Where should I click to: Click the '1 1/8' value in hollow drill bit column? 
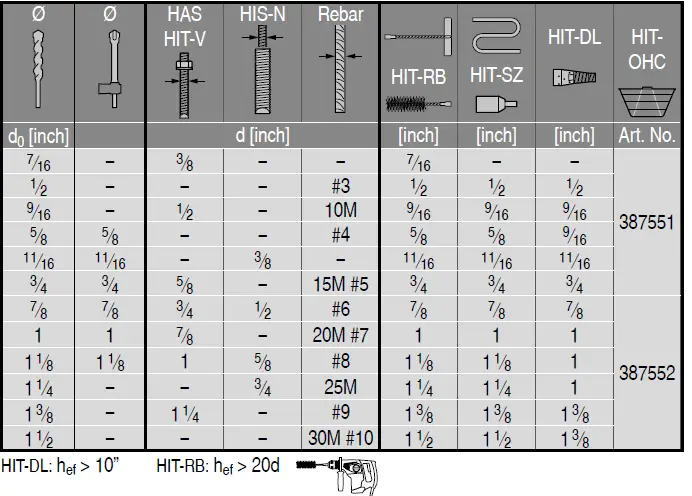(110, 363)
